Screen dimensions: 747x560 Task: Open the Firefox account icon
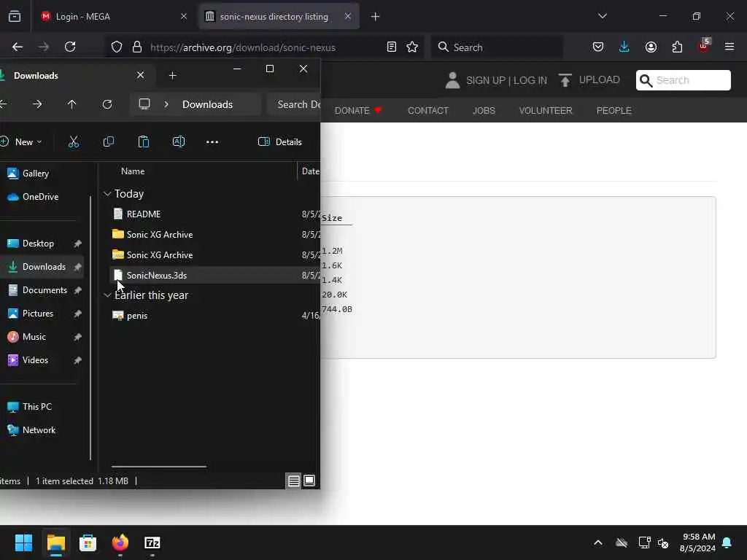tap(651, 47)
